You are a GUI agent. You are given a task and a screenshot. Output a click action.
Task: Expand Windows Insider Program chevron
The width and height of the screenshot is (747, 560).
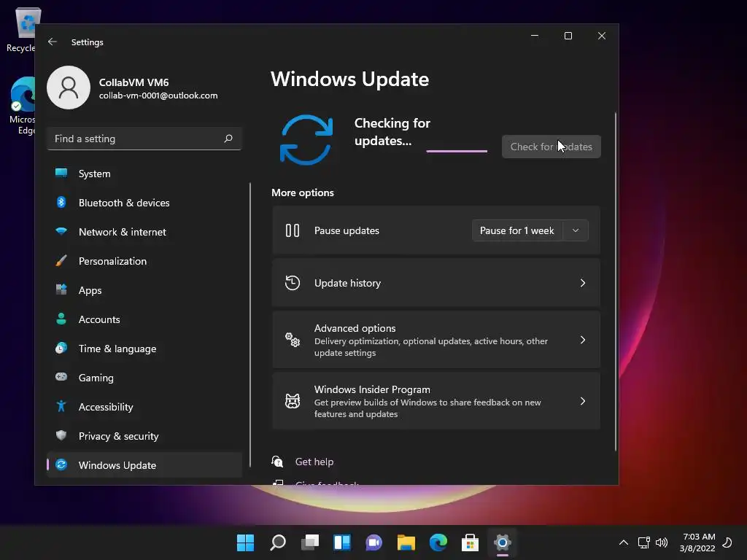(583, 401)
